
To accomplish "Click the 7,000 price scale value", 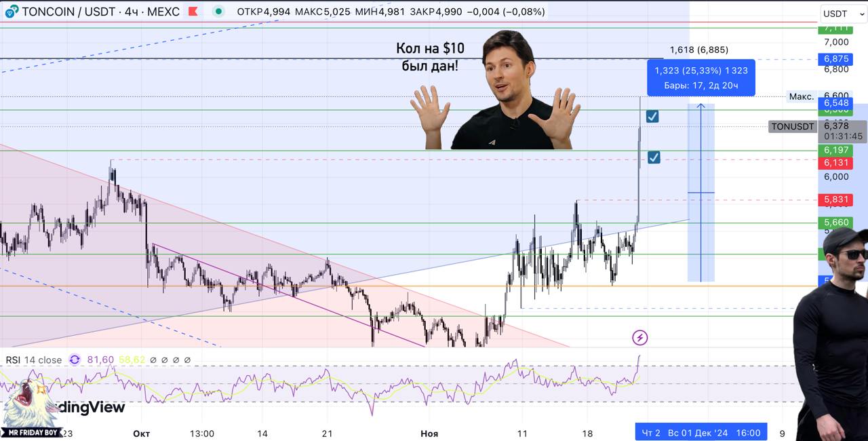I will (x=836, y=41).
